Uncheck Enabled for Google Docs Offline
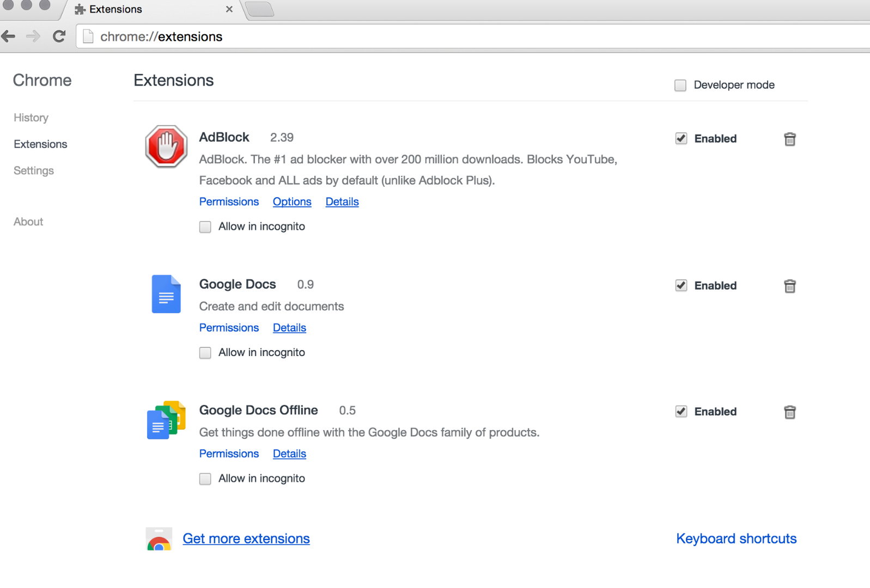Viewport: 870px width, 588px height. (x=681, y=412)
